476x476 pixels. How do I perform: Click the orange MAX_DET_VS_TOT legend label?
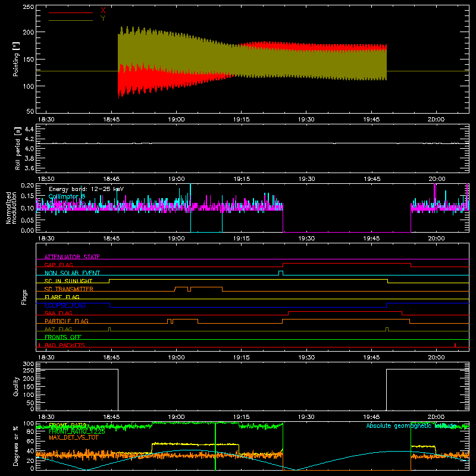click(x=74, y=437)
